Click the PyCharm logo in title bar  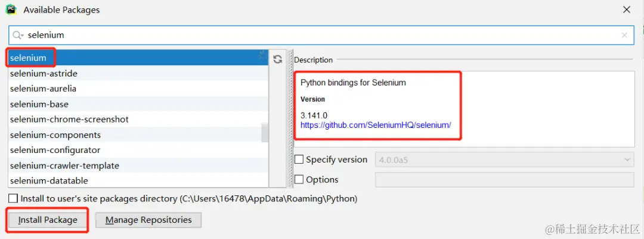click(x=11, y=9)
